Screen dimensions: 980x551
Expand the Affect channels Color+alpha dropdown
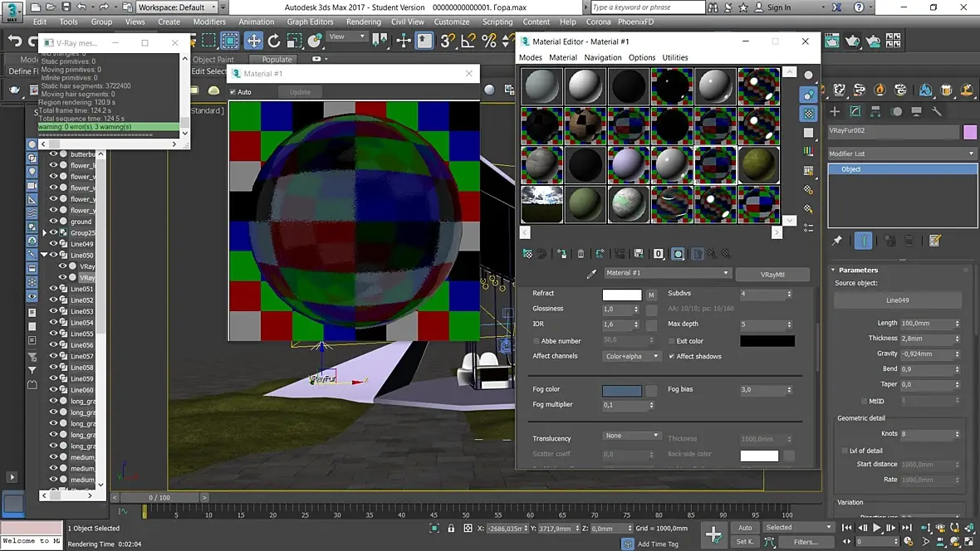[x=631, y=357]
